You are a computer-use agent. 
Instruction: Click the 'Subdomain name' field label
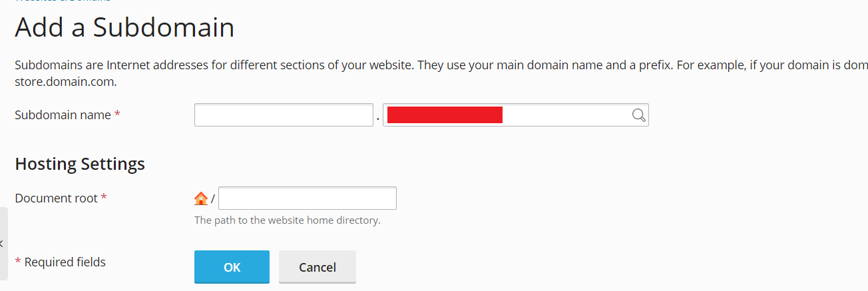click(x=63, y=115)
